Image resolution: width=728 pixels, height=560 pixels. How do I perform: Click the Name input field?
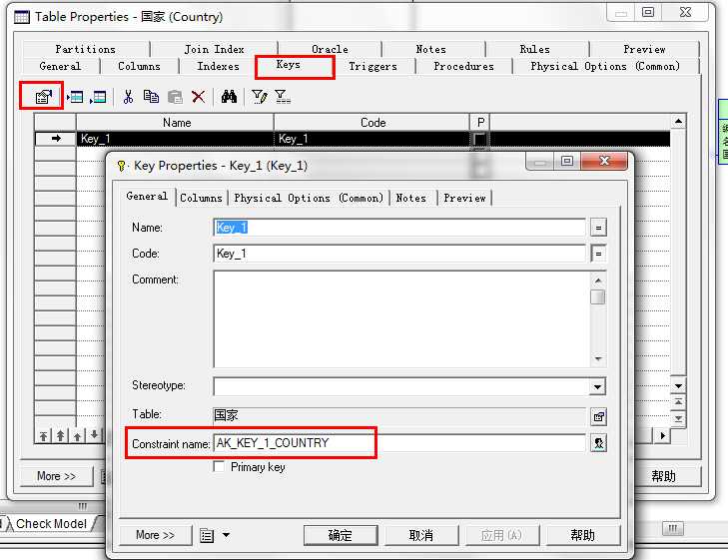(399, 228)
